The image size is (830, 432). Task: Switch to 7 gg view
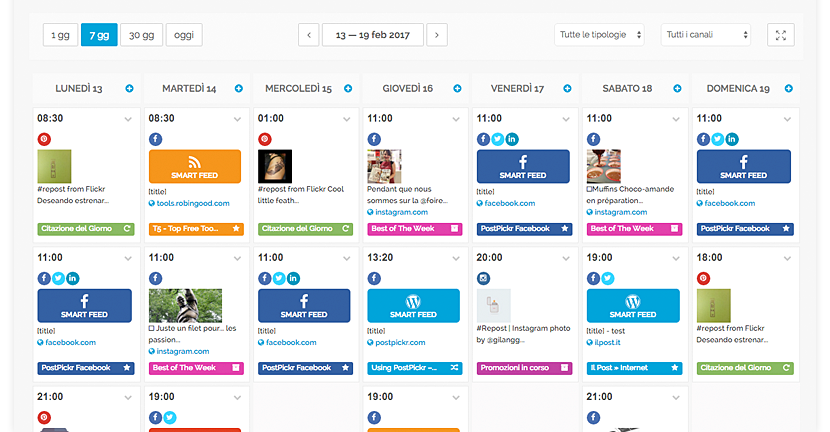[99, 35]
